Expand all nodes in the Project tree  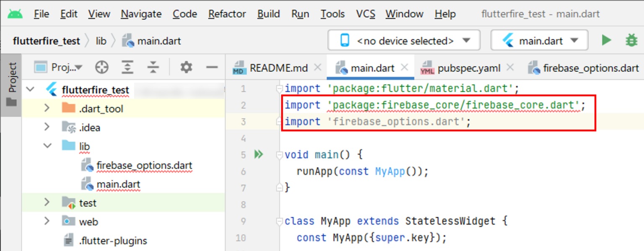click(x=127, y=67)
